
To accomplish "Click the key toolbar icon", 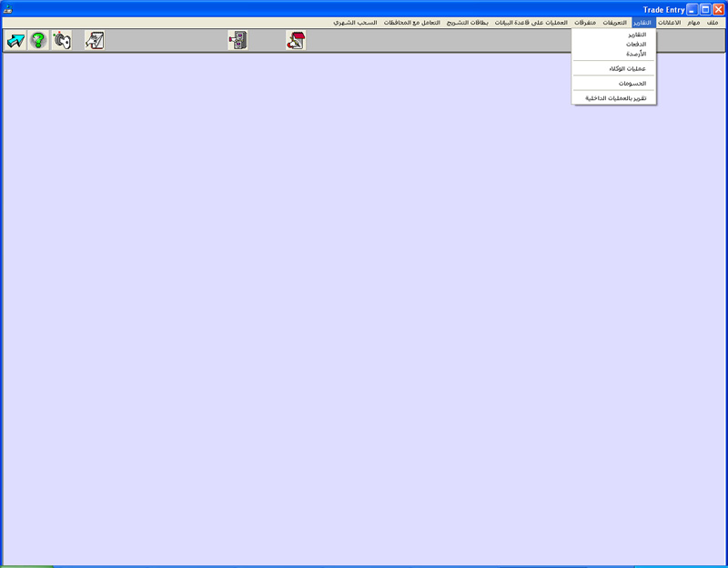I will point(61,40).
